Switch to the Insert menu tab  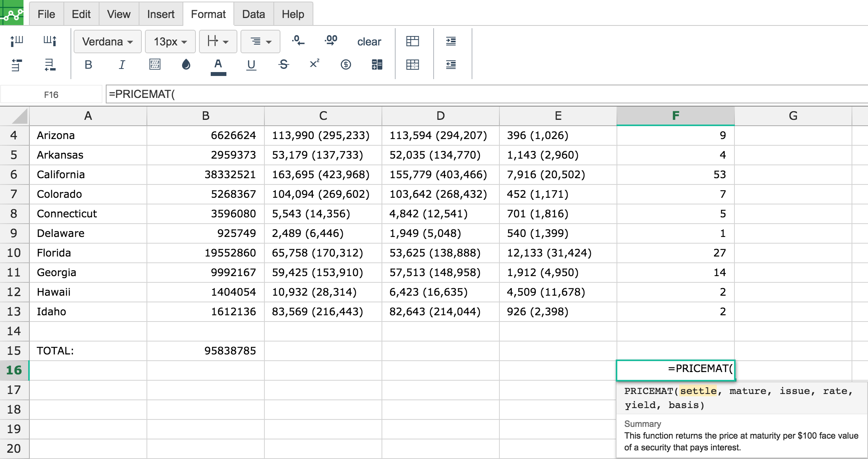point(161,14)
